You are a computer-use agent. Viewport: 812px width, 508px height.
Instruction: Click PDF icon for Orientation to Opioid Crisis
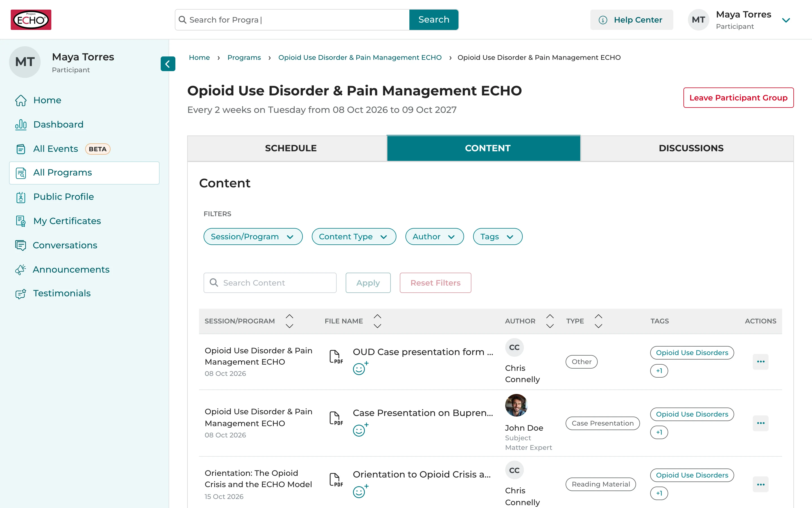click(336, 479)
